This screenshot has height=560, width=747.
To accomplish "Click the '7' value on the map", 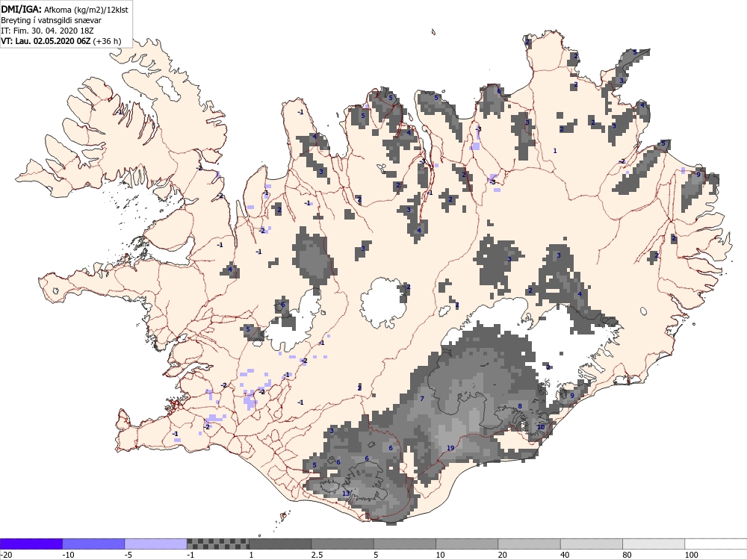I will click(x=421, y=398).
